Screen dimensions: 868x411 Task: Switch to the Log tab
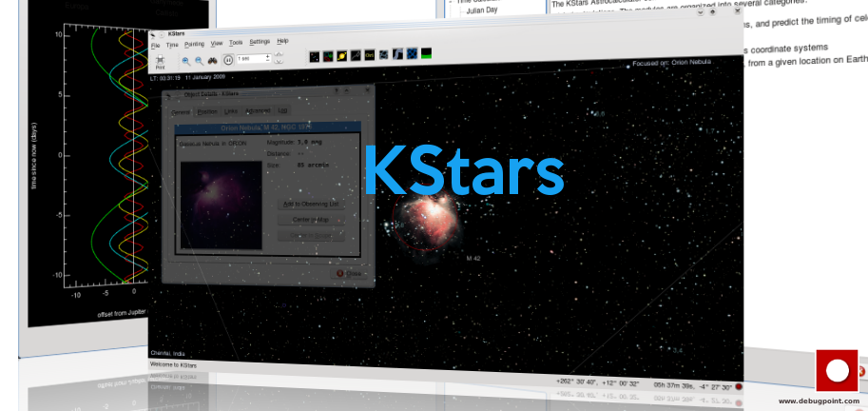283,110
